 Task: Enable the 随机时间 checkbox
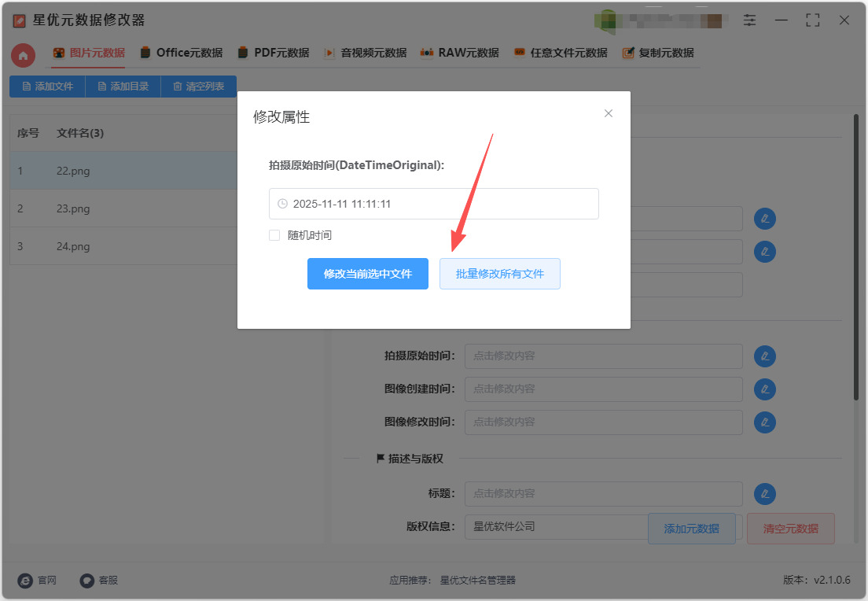pyautogui.click(x=274, y=235)
